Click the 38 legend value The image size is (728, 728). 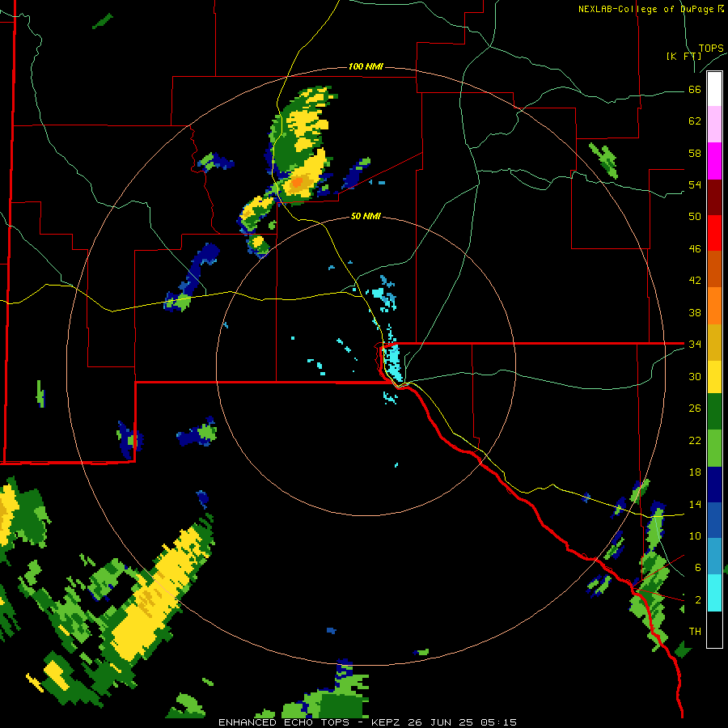pyautogui.click(x=695, y=312)
